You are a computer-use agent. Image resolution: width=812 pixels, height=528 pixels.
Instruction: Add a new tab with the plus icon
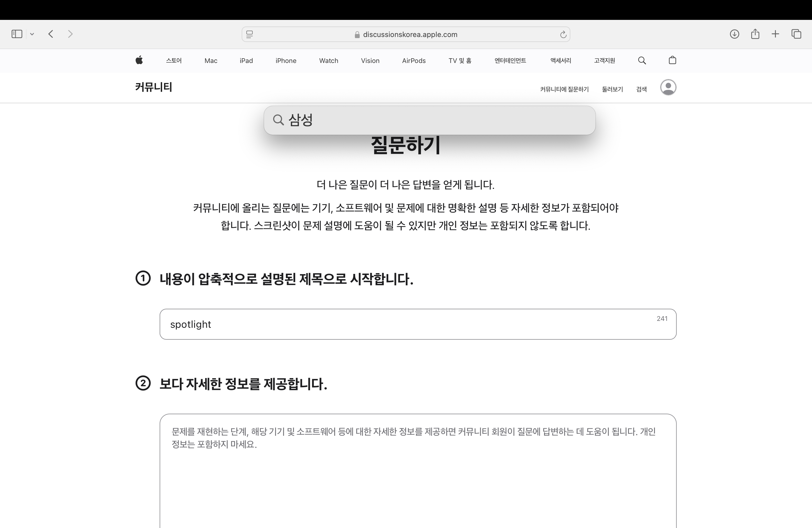click(x=775, y=34)
